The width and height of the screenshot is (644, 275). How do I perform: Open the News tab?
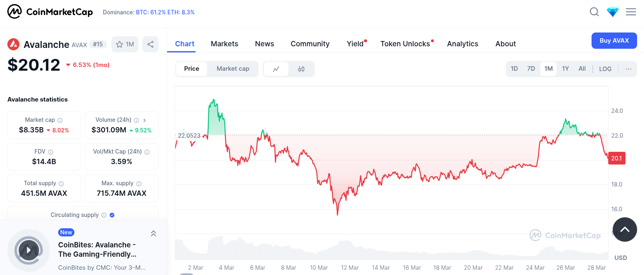pyautogui.click(x=264, y=44)
